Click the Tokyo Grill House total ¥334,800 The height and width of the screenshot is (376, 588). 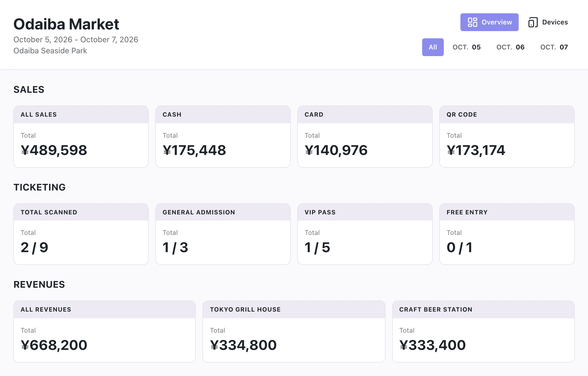click(243, 345)
